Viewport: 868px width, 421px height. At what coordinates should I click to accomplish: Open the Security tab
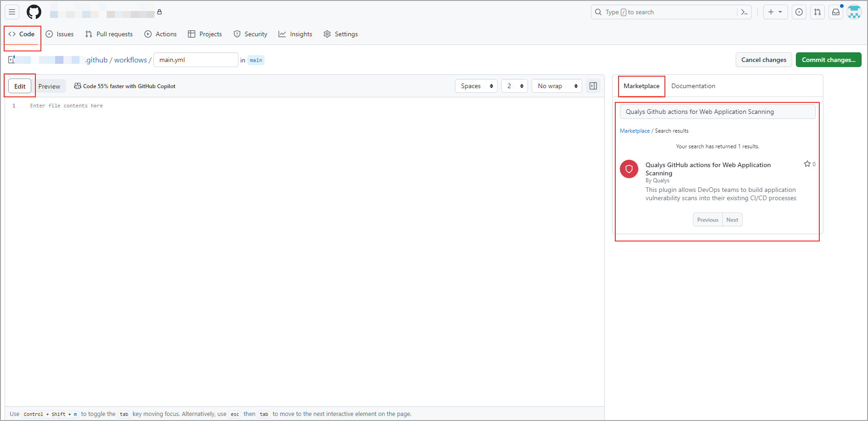[x=250, y=34]
